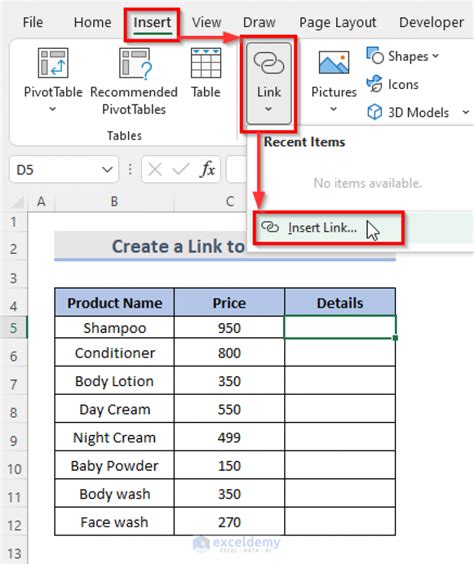Select the Insert ribbon tab

tap(152, 23)
